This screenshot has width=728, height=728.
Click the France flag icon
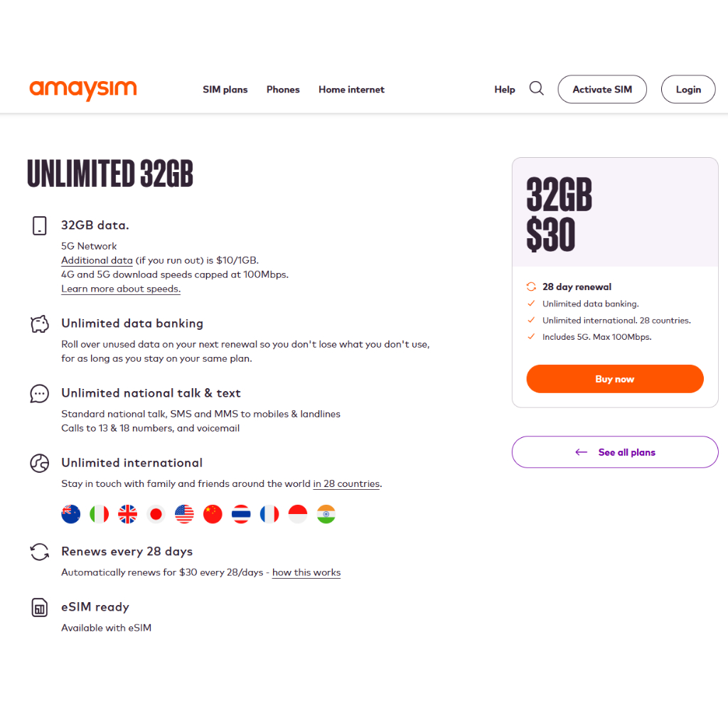click(269, 514)
